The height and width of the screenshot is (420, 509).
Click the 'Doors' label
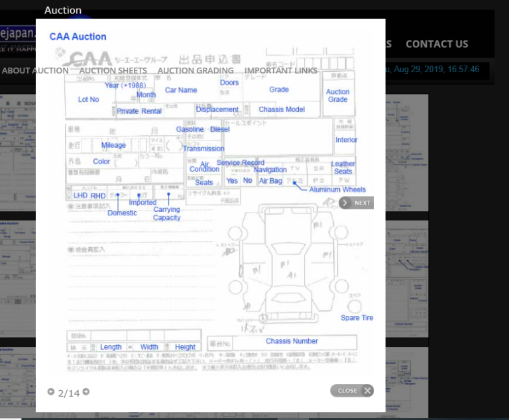[x=229, y=83]
